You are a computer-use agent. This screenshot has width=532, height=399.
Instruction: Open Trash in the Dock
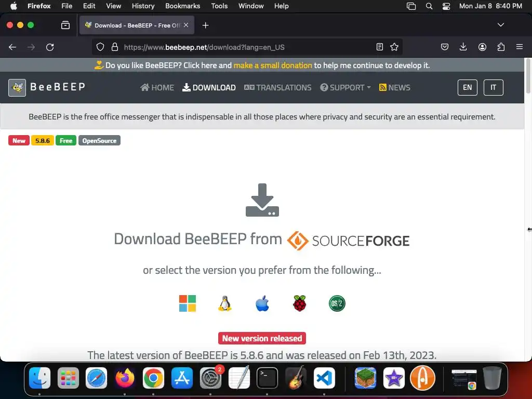(493, 378)
